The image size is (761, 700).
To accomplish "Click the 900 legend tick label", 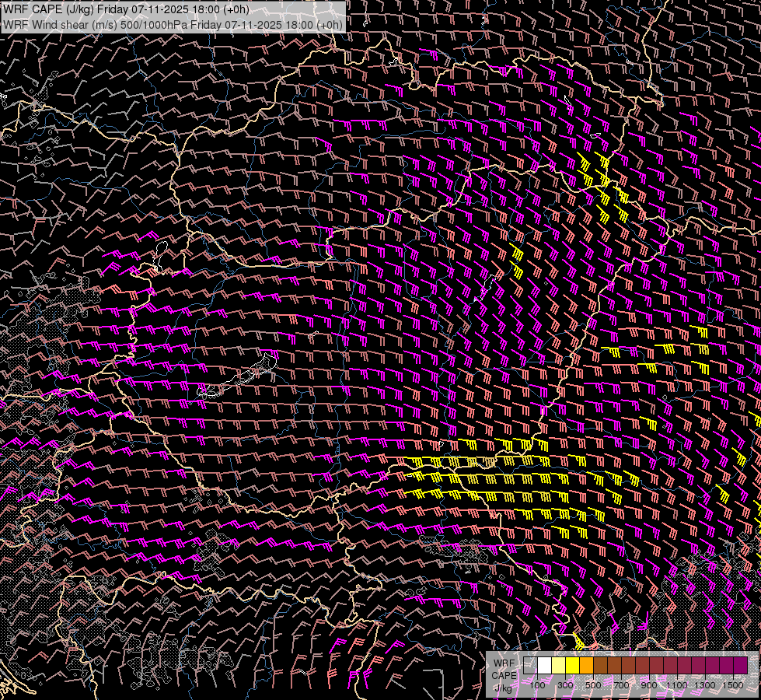I will click(649, 685).
